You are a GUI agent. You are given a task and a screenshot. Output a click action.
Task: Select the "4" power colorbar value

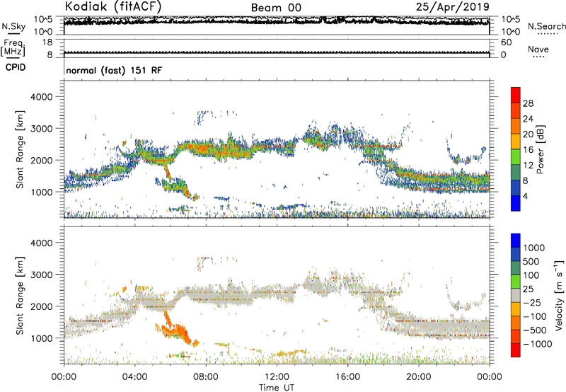coord(525,196)
